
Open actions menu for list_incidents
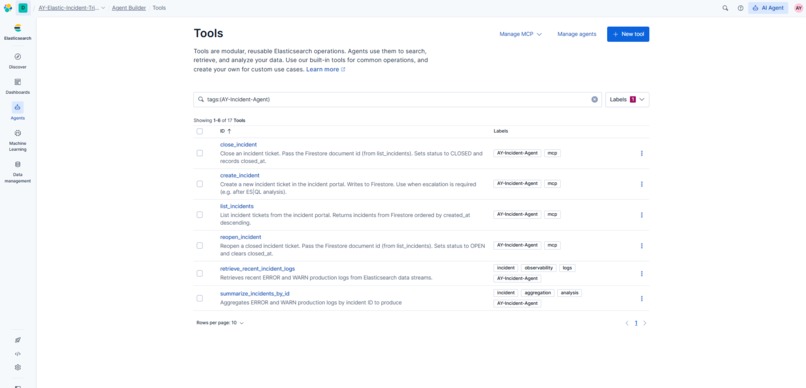tap(642, 215)
